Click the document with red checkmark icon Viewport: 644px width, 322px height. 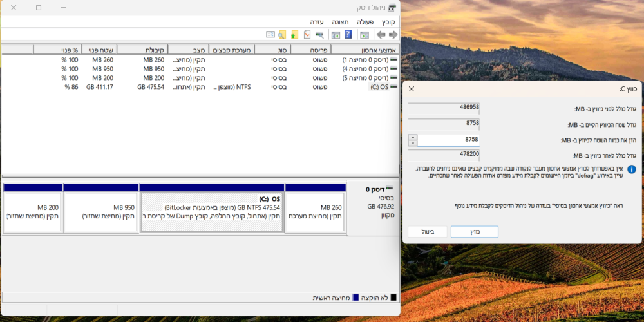click(x=307, y=35)
